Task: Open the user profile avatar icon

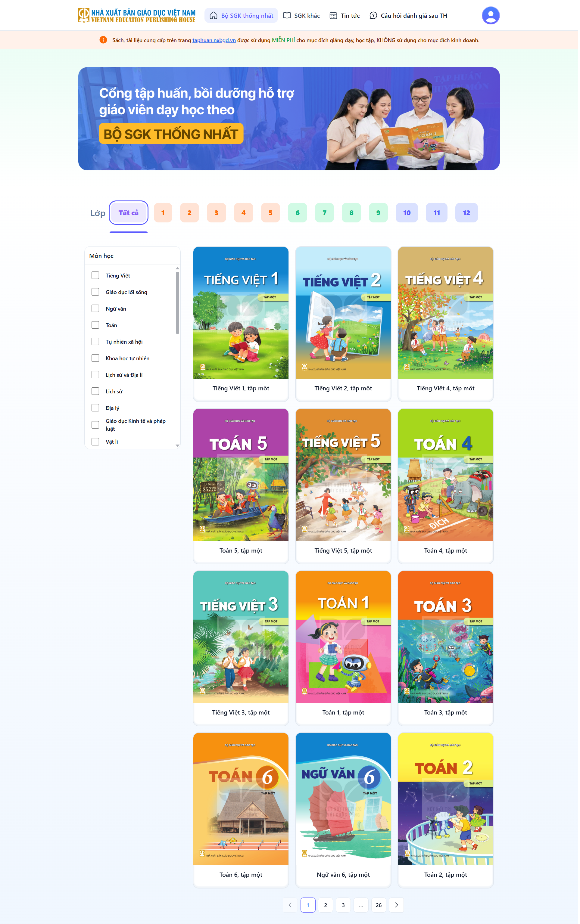Action: coord(490,15)
